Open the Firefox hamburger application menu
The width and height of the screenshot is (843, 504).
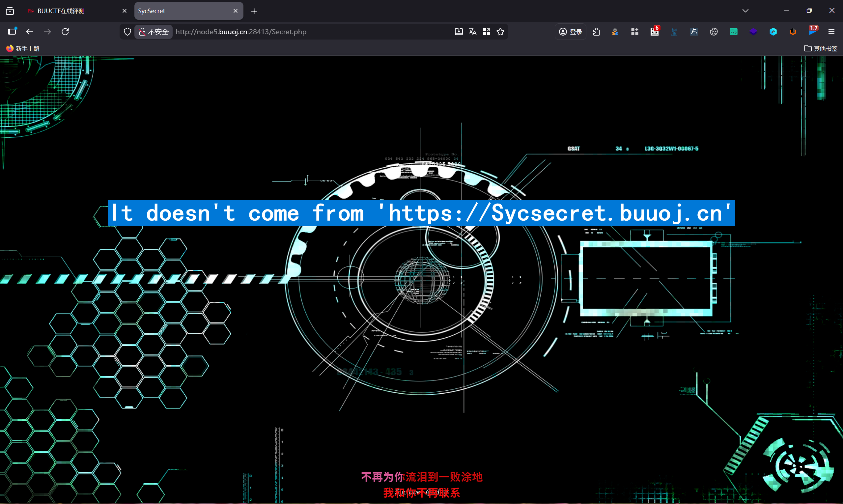[831, 32]
